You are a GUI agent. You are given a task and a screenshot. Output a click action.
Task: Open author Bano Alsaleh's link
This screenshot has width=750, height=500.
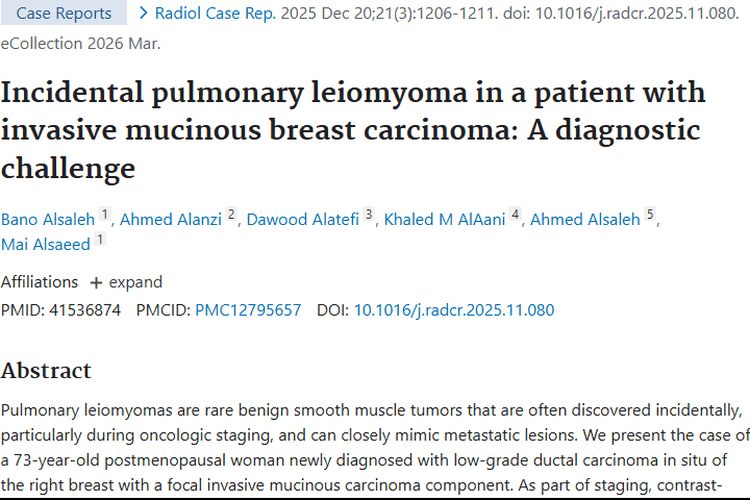(x=47, y=220)
